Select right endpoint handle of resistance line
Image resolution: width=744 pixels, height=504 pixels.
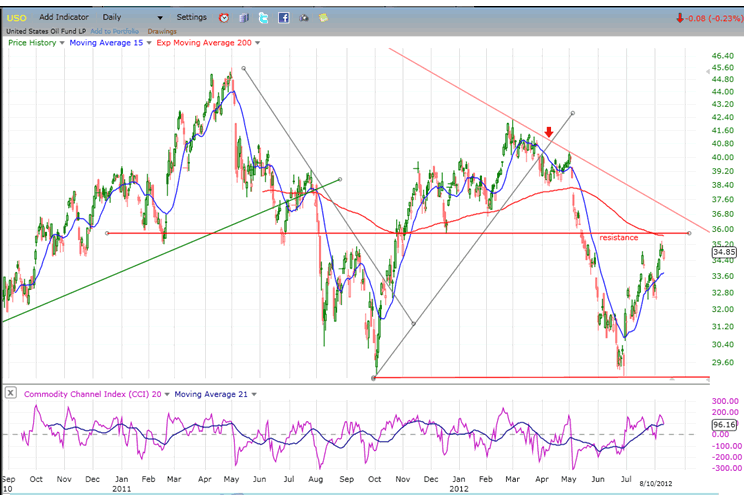(689, 233)
